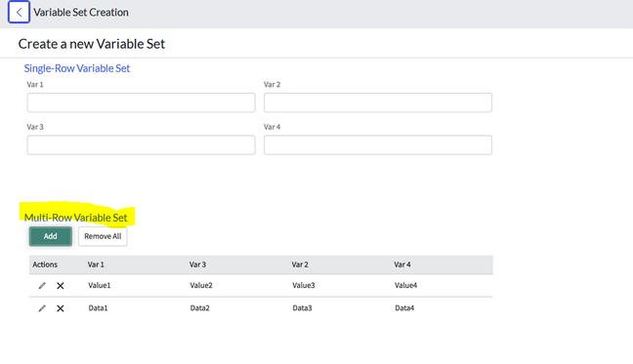Click the Remove All button
This screenshot has height=364, width=633.
103,236
